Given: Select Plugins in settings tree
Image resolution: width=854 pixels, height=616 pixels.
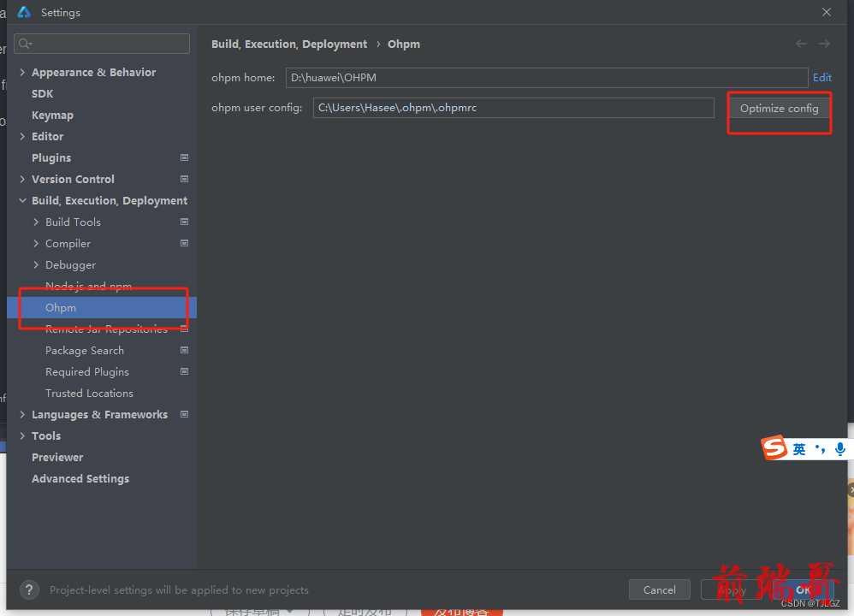Looking at the screenshot, I should (51, 158).
